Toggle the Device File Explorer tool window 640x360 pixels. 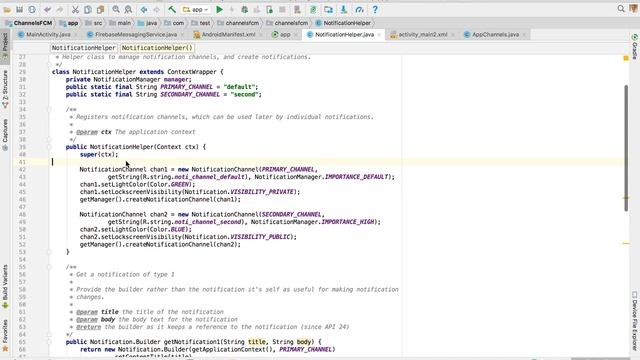pyautogui.click(x=635, y=321)
